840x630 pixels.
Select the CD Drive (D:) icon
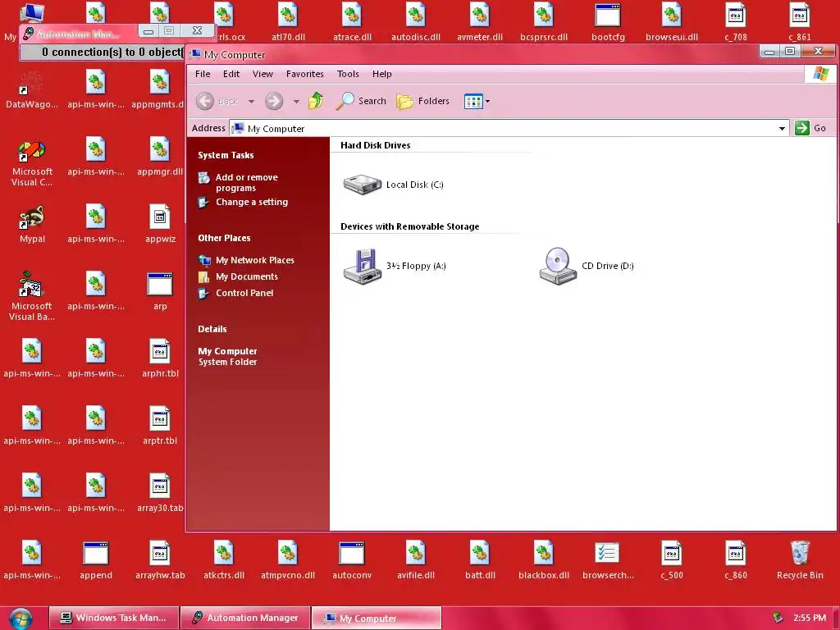[587, 266]
